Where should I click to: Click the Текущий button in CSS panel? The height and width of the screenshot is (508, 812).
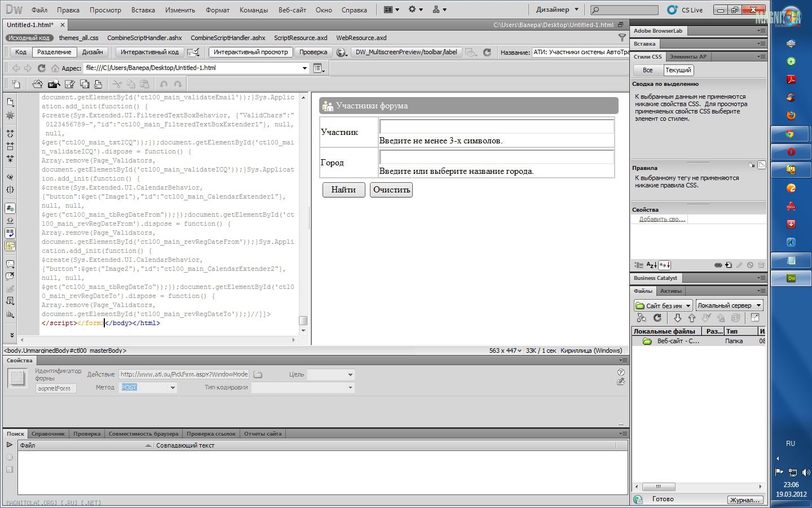pos(678,70)
